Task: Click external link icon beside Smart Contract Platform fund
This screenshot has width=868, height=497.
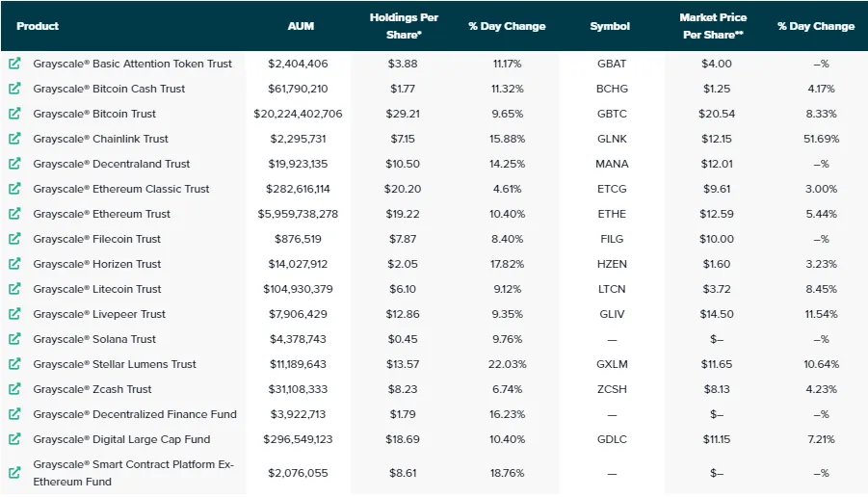Action: [15, 473]
